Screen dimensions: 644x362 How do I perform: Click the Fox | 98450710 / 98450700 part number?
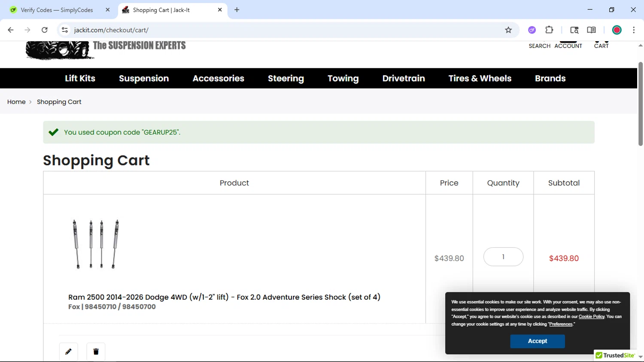point(112,307)
